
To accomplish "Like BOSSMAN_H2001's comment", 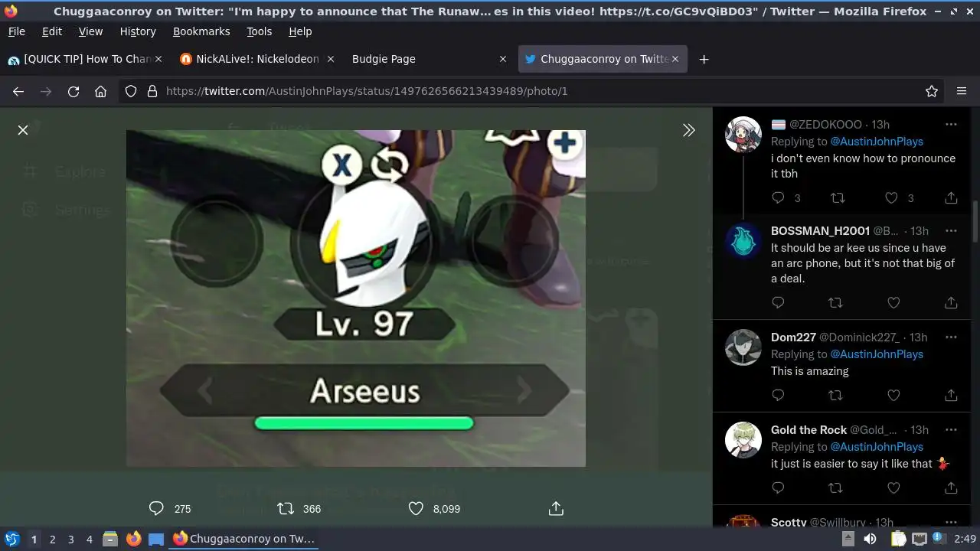I will point(893,303).
